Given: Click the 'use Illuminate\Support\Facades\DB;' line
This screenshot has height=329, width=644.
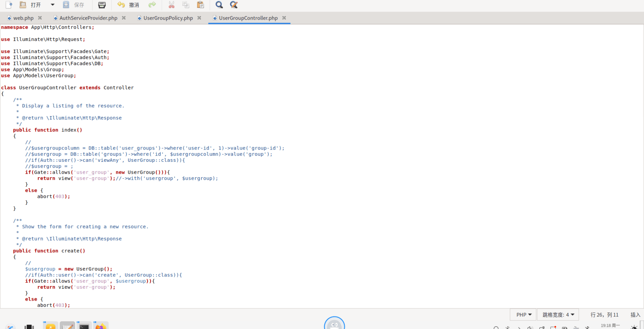Looking at the screenshot, I should coord(52,64).
